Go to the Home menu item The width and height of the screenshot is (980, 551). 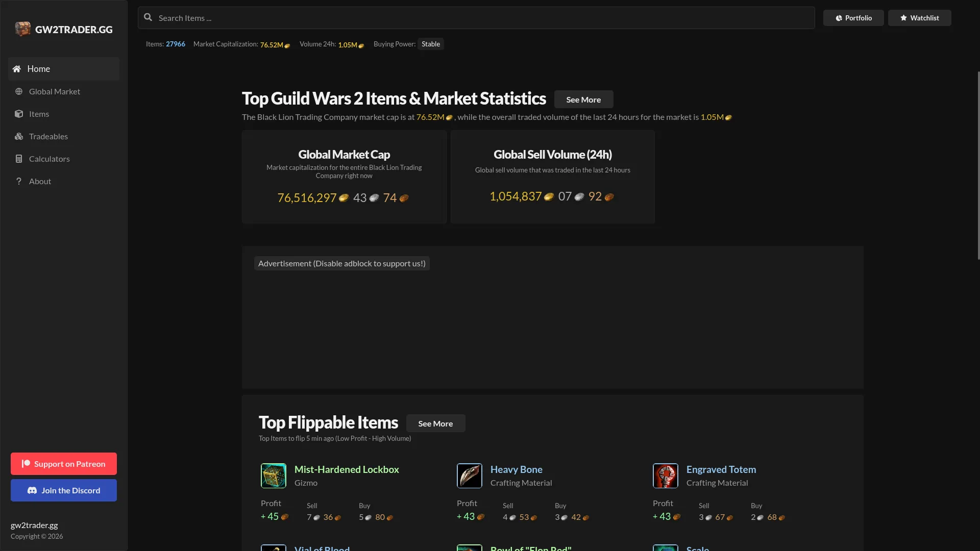point(64,69)
